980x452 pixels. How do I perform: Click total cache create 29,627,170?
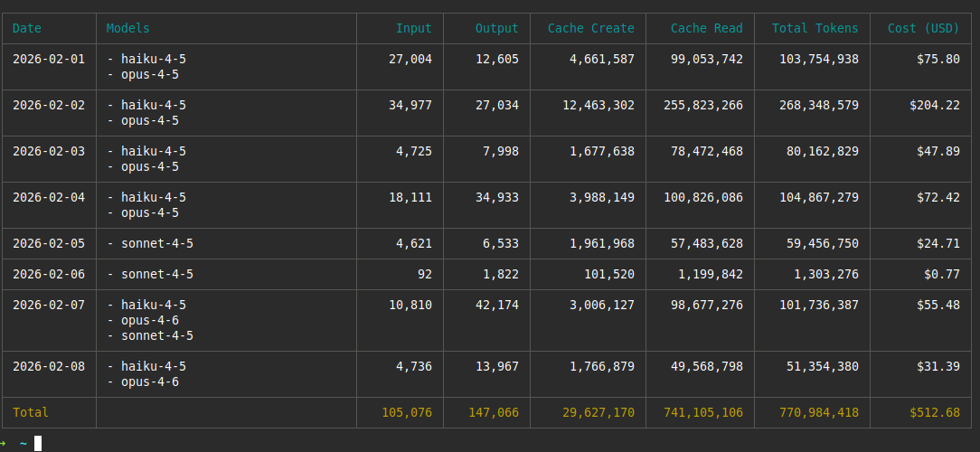coord(598,412)
